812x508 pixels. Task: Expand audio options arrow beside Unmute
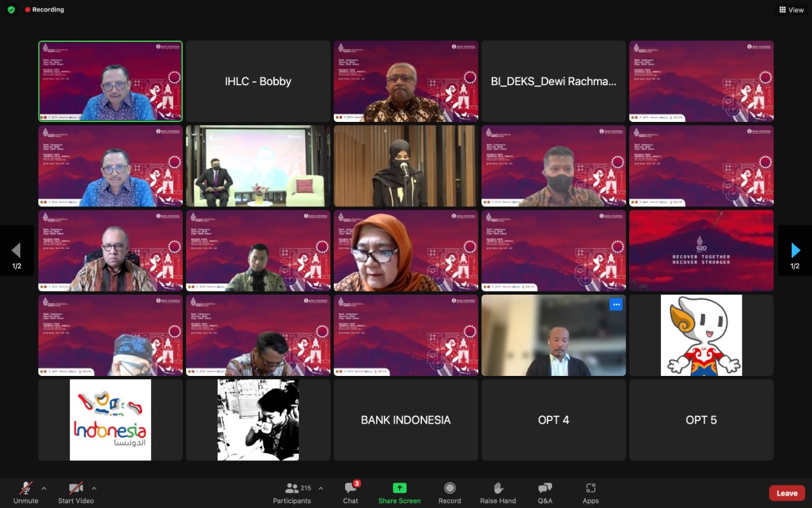44,488
